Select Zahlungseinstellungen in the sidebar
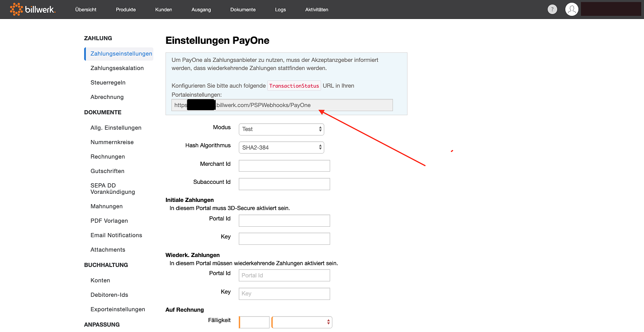The image size is (644, 332). [x=119, y=54]
